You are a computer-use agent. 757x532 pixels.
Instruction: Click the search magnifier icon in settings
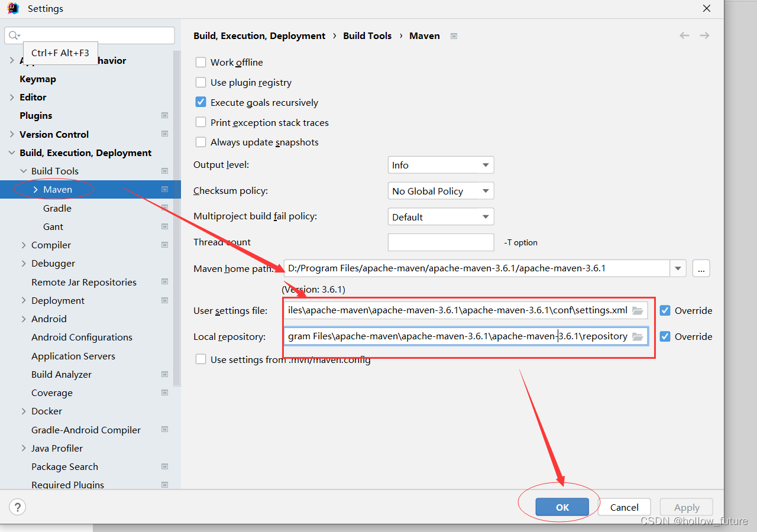tap(14, 35)
